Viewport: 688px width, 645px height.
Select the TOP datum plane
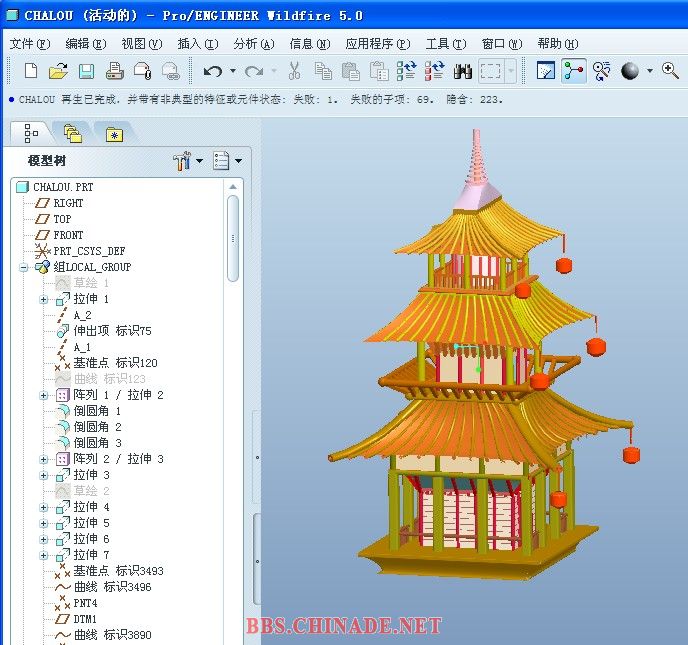point(62,219)
